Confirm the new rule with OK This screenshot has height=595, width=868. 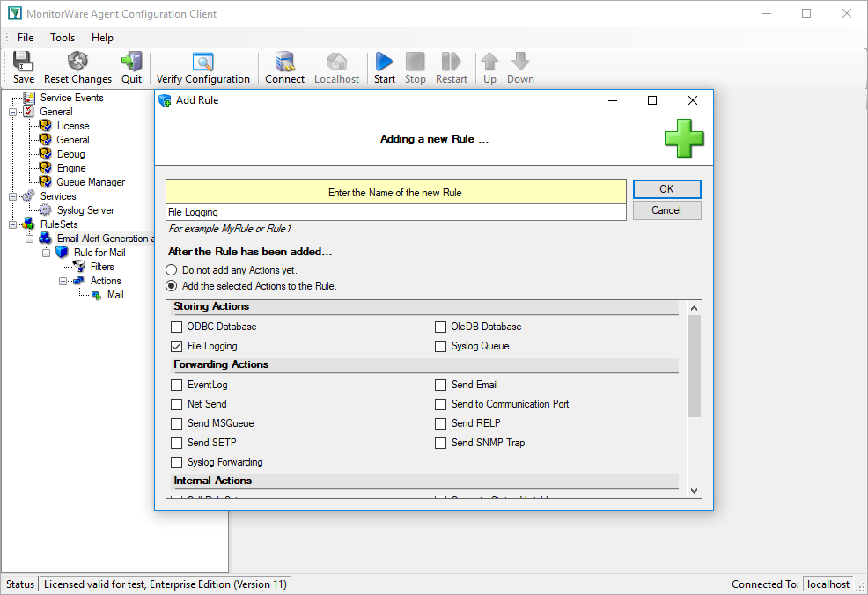coord(666,189)
